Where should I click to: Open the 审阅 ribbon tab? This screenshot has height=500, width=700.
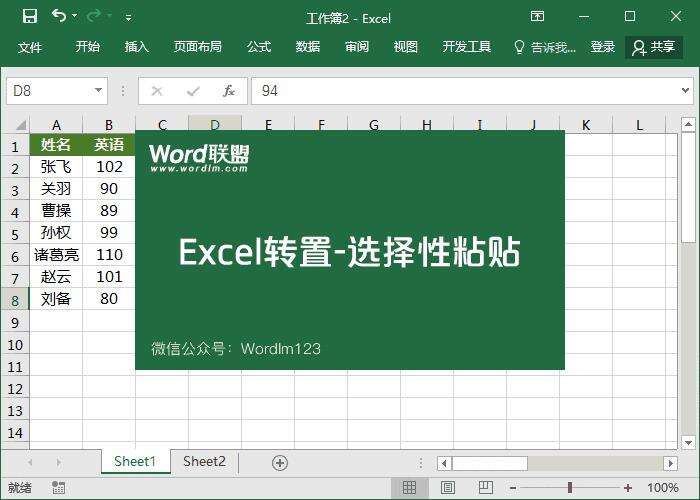[x=357, y=46]
